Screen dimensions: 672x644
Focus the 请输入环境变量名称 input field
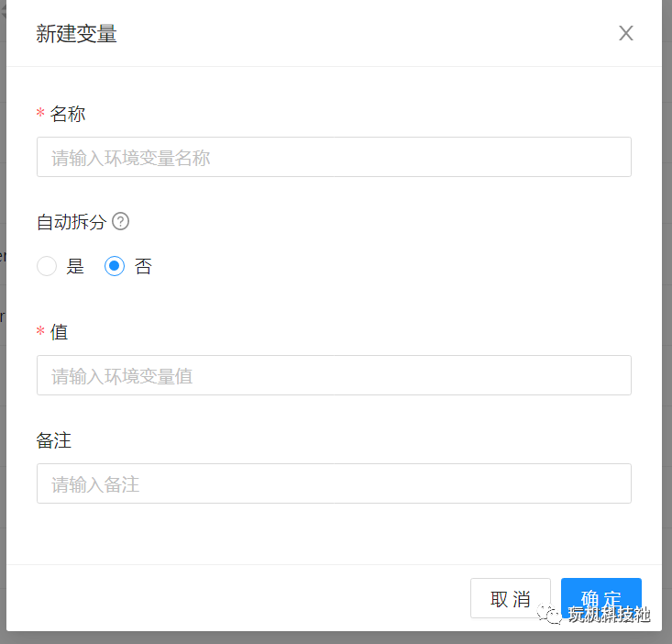click(334, 157)
